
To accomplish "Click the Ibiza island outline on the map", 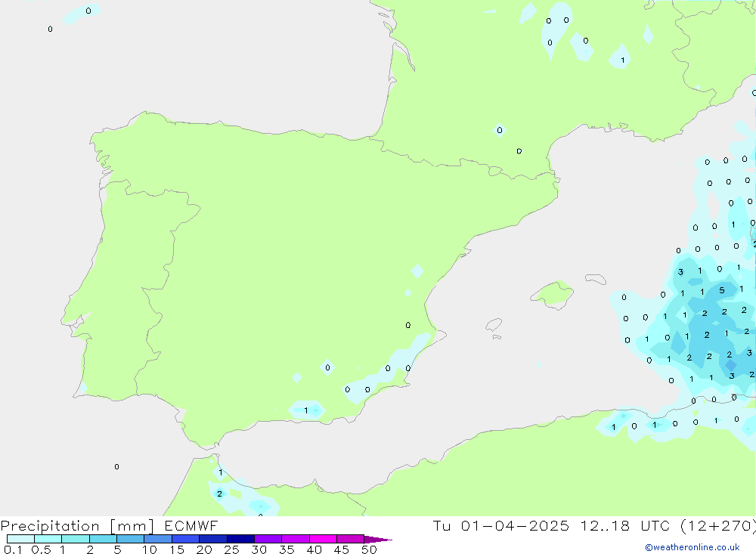I will coord(494,326).
